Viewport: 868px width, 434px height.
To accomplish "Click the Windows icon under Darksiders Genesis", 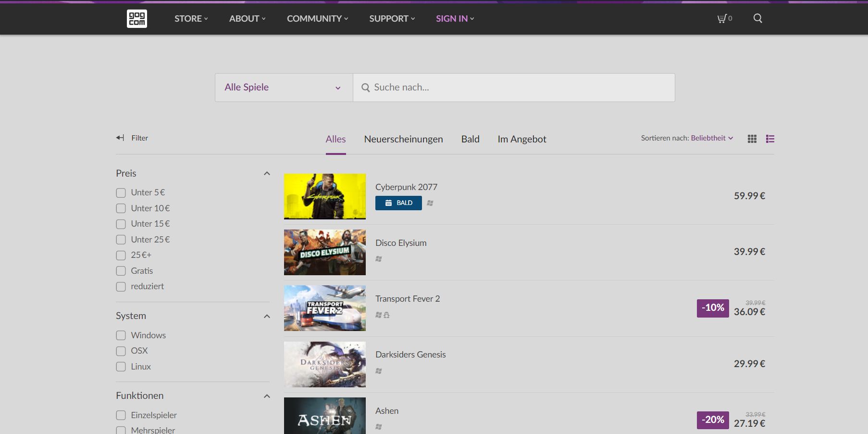I will (379, 371).
